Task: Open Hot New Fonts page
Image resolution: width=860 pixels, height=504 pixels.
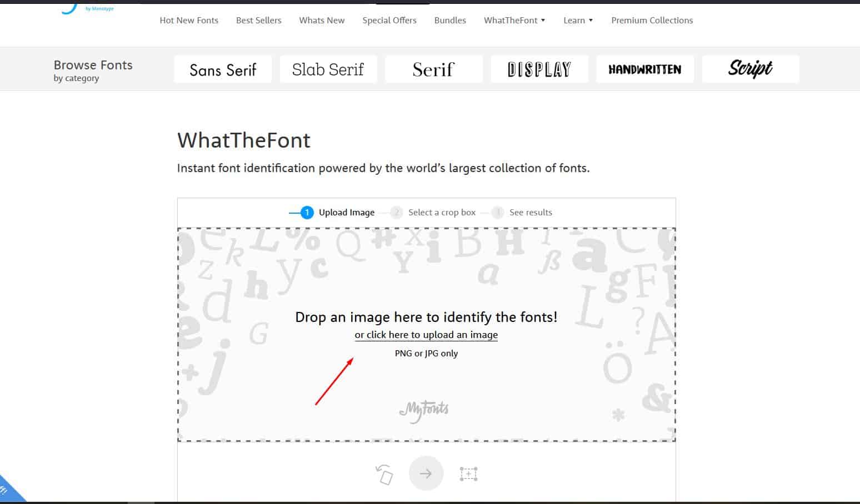Action: (x=189, y=21)
